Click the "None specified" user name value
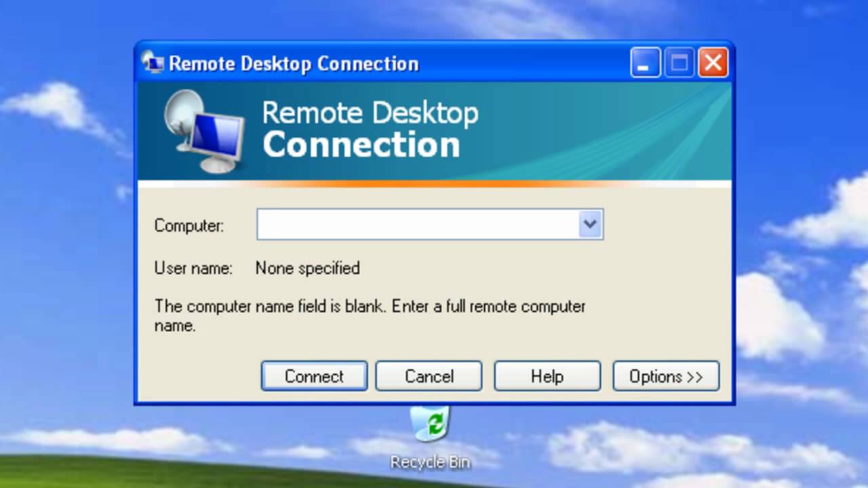The height and width of the screenshot is (488, 868). [x=307, y=268]
